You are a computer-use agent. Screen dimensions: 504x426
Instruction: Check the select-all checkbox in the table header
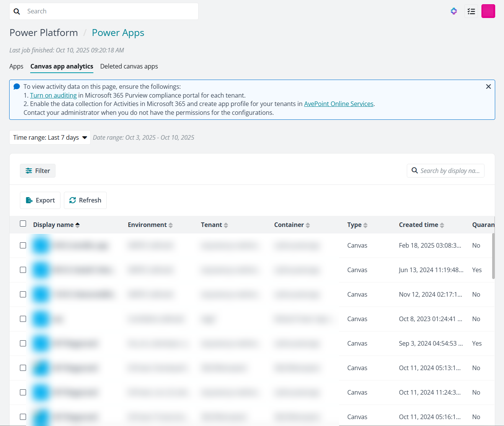coord(23,223)
